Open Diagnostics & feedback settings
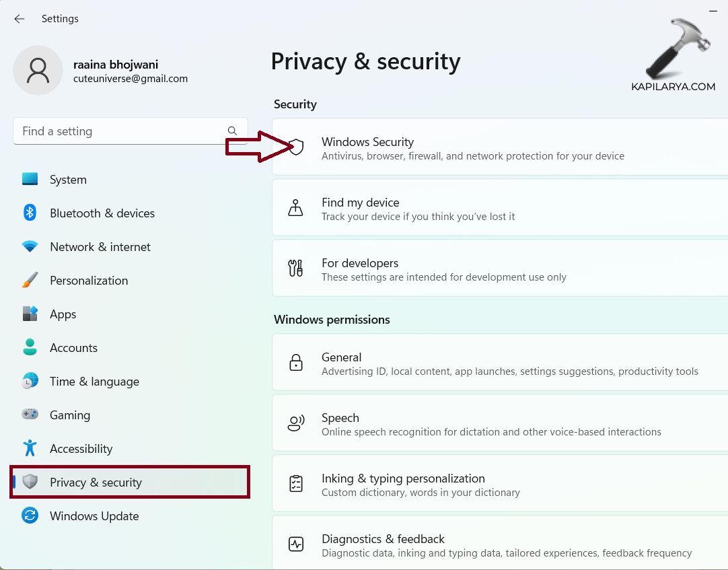The image size is (728, 570). click(x=471, y=545)
